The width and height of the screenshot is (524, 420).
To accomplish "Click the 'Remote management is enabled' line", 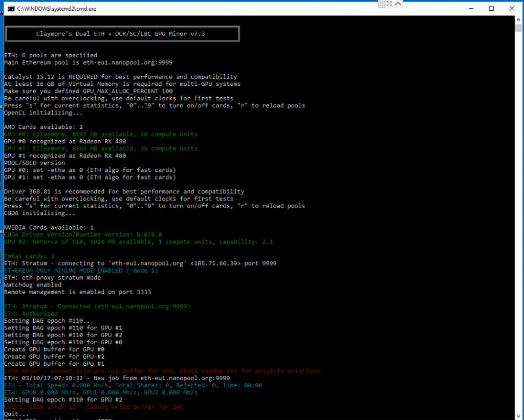I will pyautogui.click(x=77, y=292).
